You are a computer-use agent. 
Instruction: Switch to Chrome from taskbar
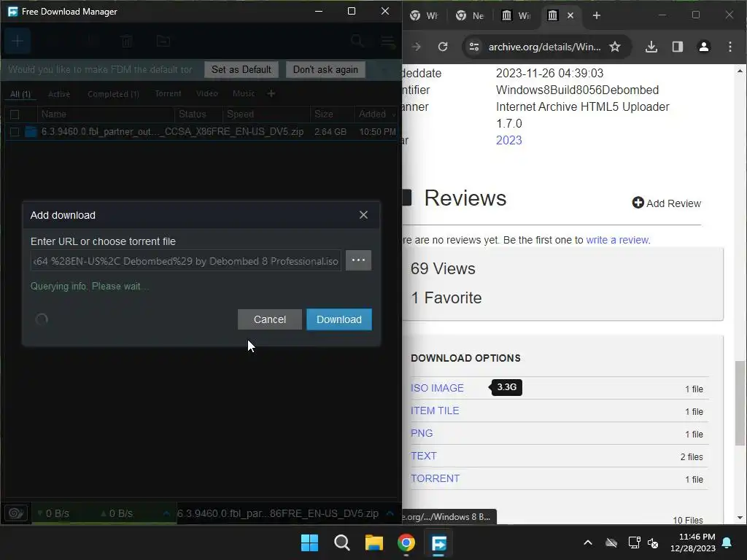click(406, 542)
